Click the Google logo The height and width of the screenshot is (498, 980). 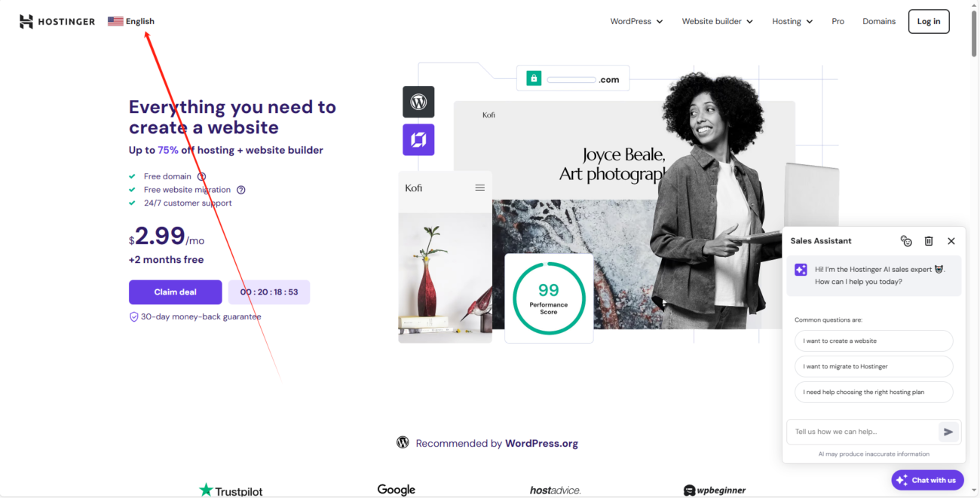pyautogui.click(x=397, y=490)
